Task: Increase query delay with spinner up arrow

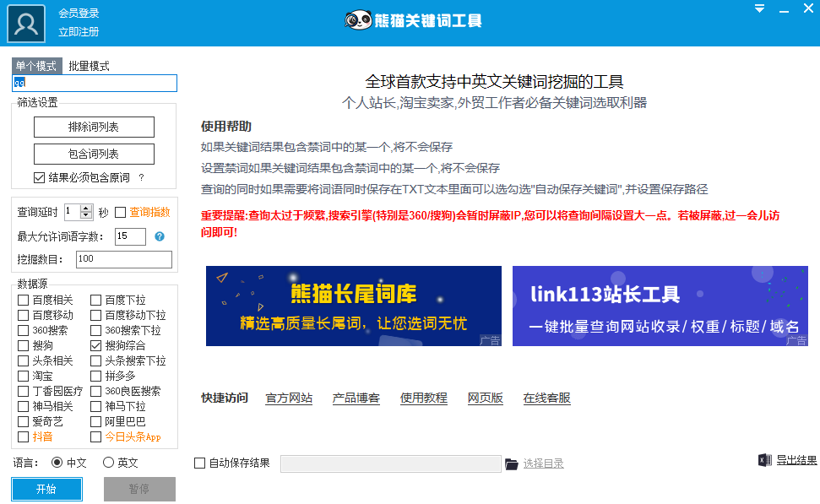Action: (x=86, y=208)
